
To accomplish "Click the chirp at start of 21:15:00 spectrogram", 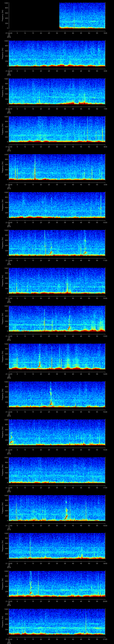I will click(11, 442).
